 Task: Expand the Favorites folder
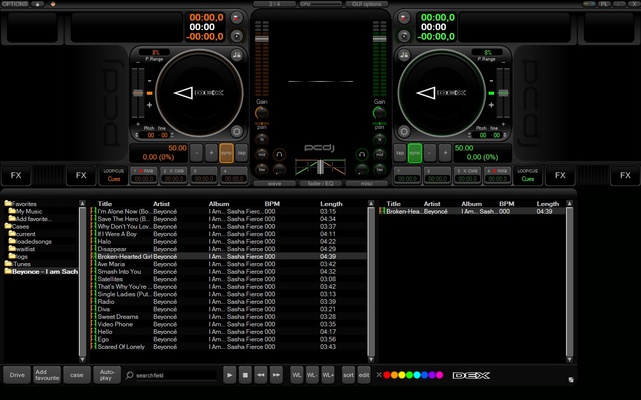coord(20,204)
